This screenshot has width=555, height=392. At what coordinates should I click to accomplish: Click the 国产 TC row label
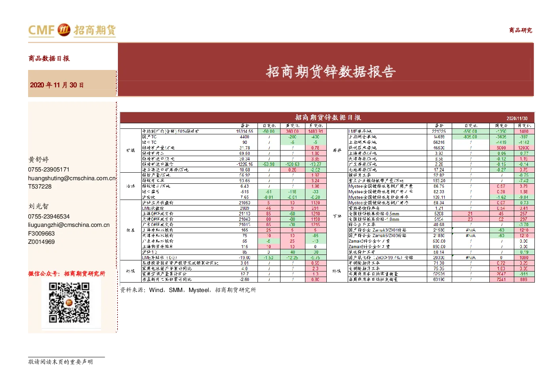150,137
